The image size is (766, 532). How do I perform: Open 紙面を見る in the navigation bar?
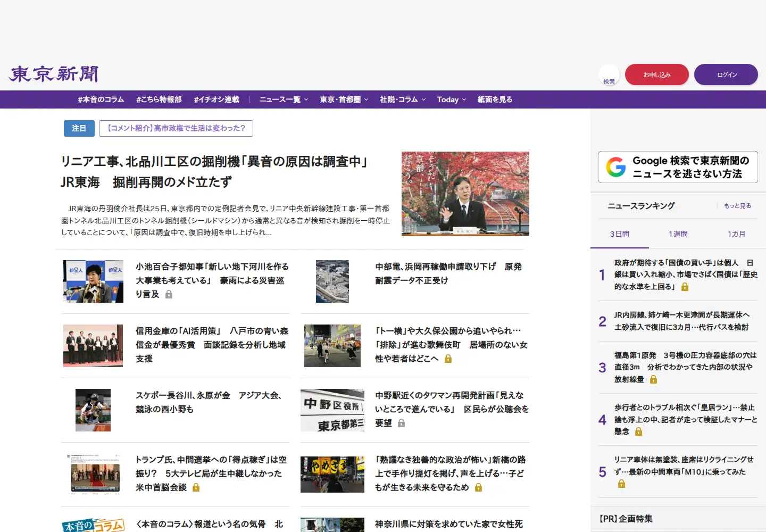(495, 99)
